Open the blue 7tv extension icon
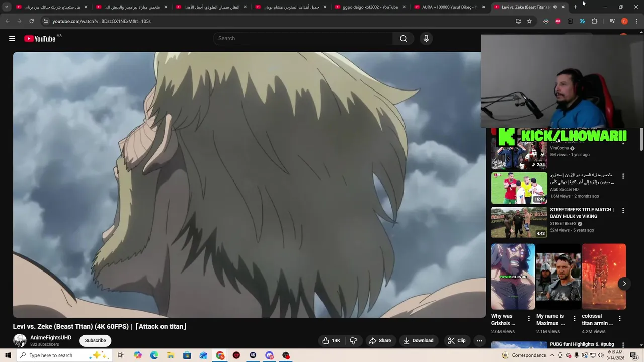The width and height of the screenshot is (644, 362). click(x=582, y=21)
